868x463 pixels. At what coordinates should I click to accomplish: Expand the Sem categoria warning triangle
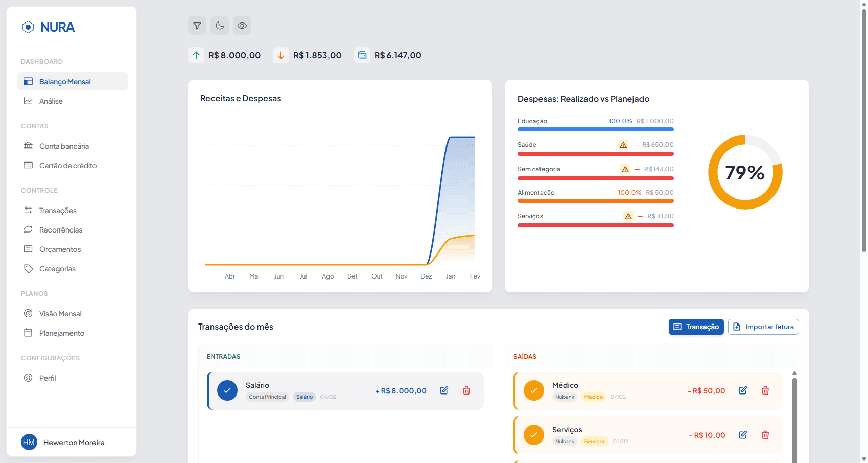click(x=625, y=169)
